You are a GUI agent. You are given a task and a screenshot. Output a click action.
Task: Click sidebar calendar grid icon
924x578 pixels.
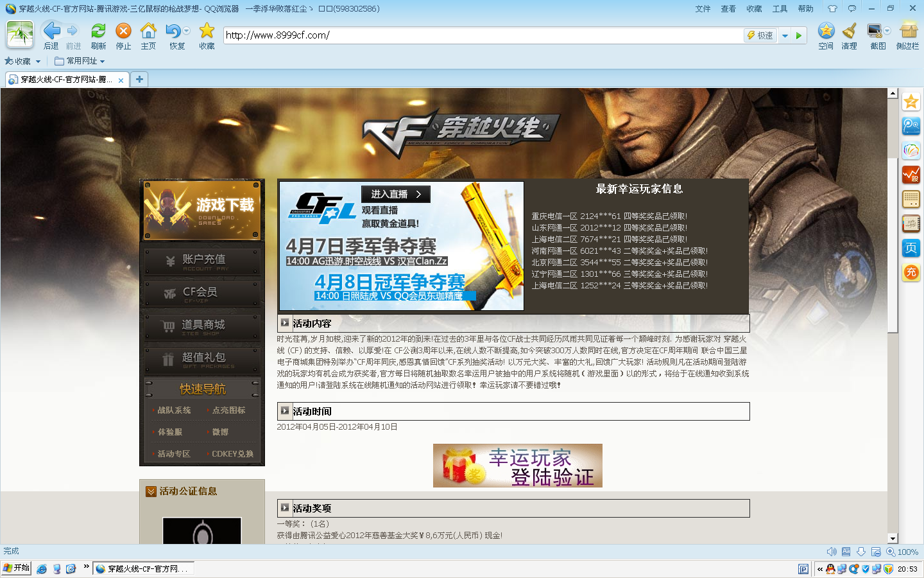pos(911,199)
